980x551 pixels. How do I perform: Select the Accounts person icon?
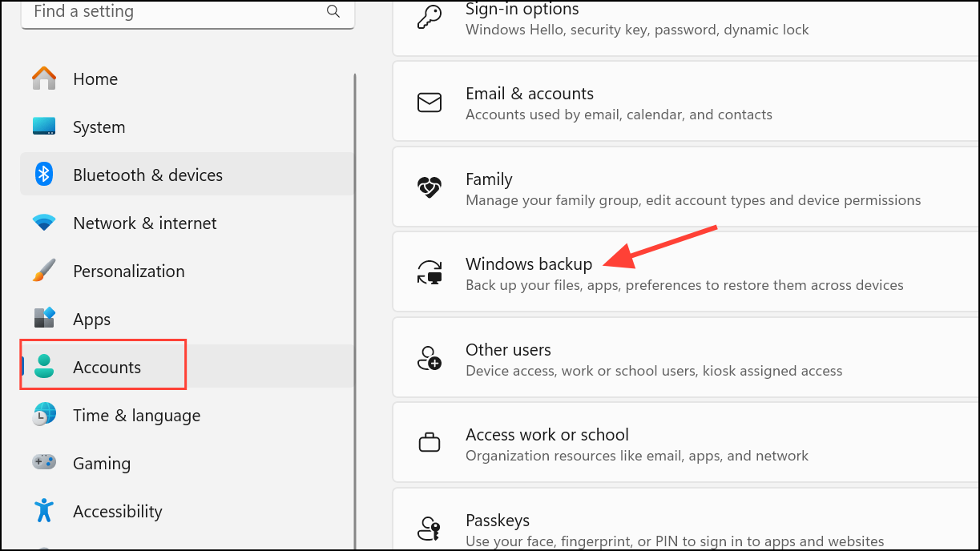pos(43,367)
